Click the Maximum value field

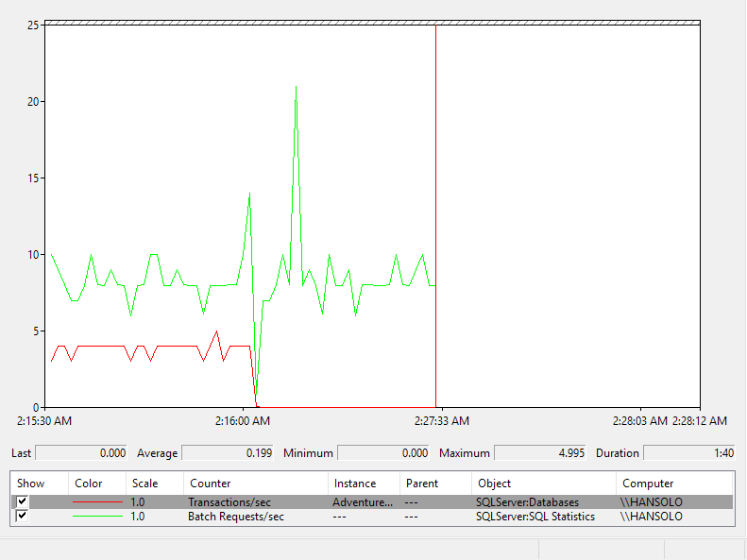coord(540,453)
